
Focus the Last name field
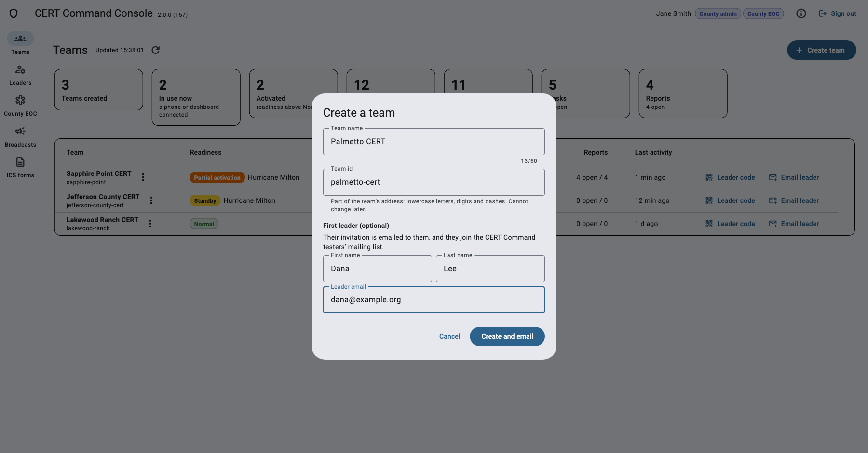490,269
